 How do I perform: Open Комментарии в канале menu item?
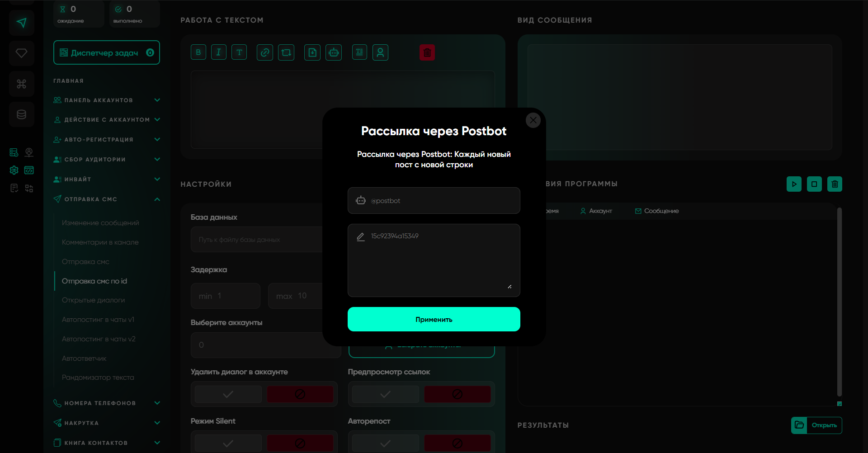coord(100,242)
